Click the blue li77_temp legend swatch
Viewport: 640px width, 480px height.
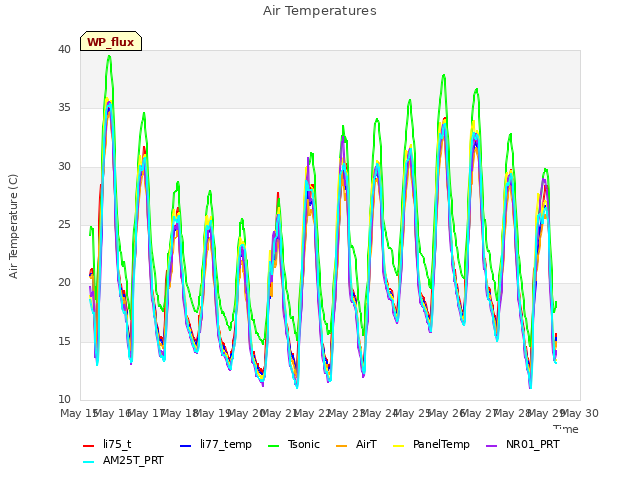[186, 445]
